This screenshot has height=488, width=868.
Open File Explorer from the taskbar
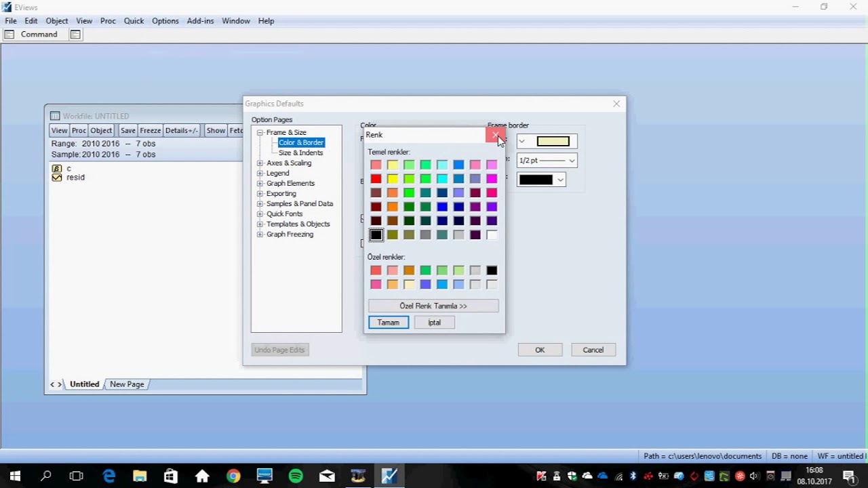140,476
